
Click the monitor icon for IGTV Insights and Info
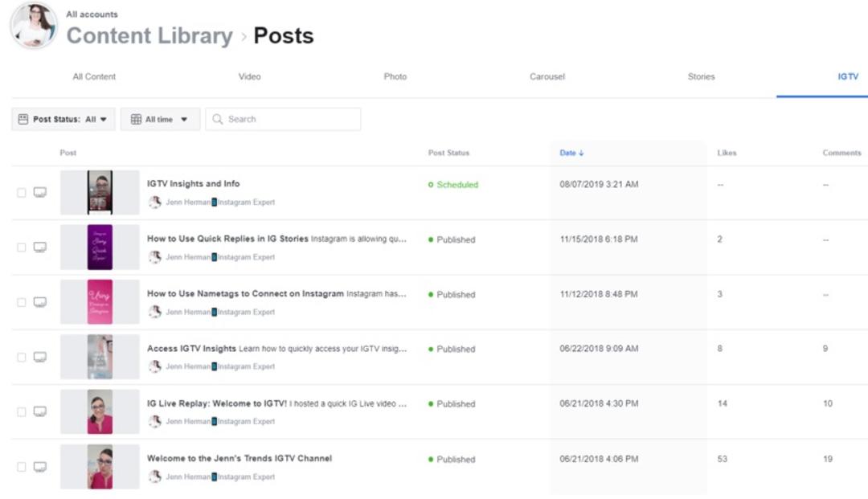coord(40,193)
